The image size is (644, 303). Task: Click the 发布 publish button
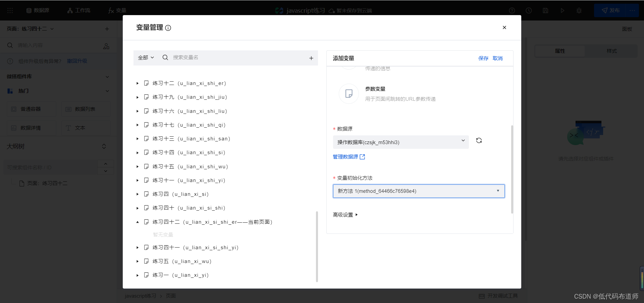tap(610, 10)
